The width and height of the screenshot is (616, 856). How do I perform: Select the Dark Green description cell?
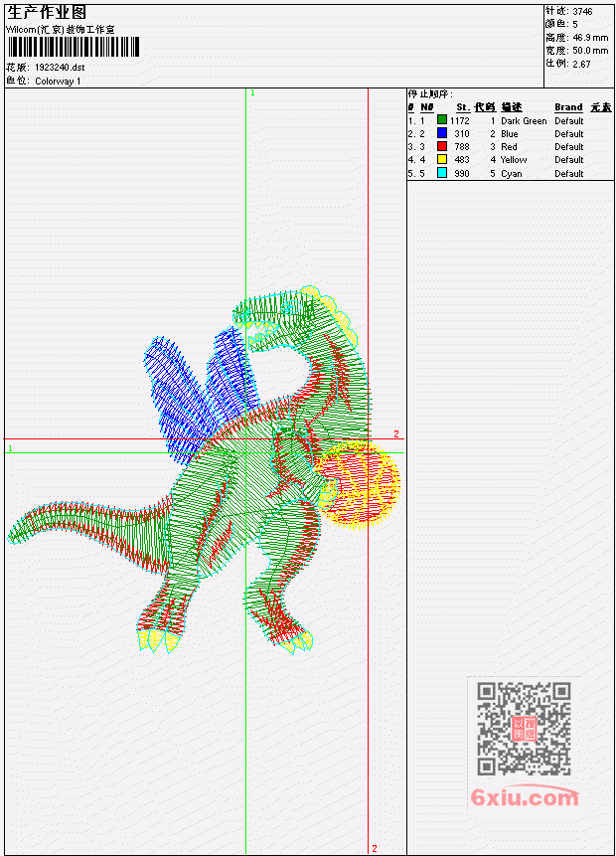[x=524, y=120]
